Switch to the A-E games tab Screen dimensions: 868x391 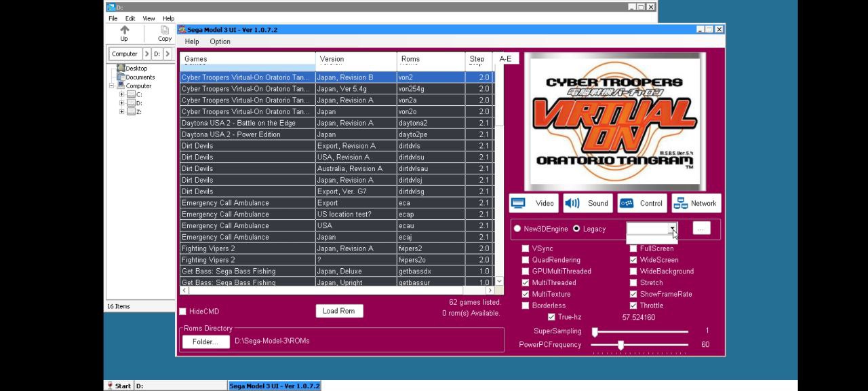[x=505, y=59]
